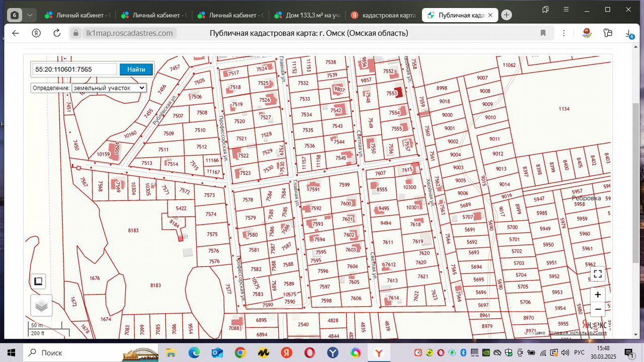Select parcel 7088 on the map
Screen dimensions: 644x362
tap(233, 328)
